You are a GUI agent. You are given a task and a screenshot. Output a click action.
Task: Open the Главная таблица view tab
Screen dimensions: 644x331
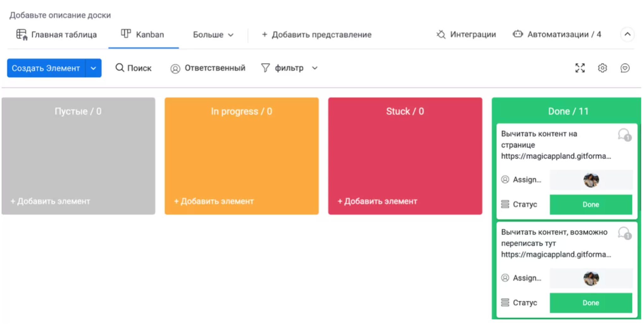tap(57, 34)
